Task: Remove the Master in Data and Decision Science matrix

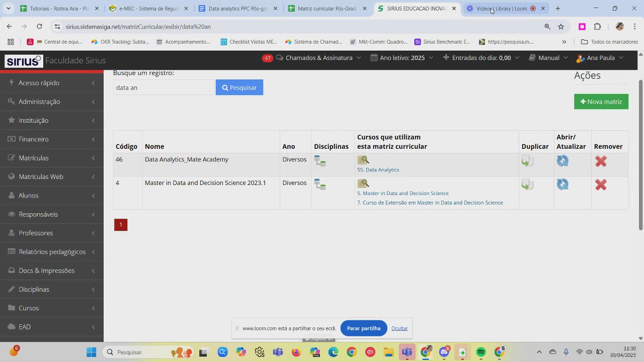Action: coord(601,185)
